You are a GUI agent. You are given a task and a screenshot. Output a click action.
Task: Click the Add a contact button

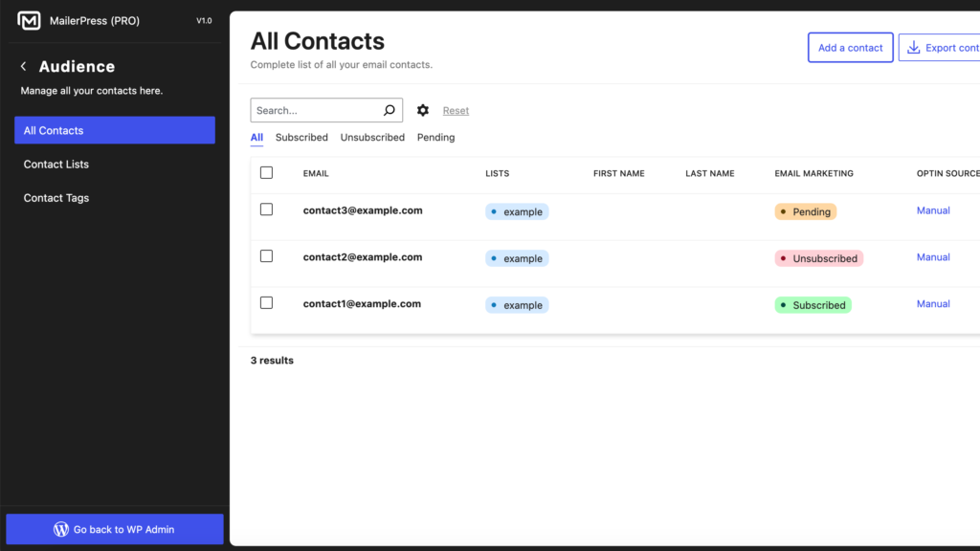850,47
